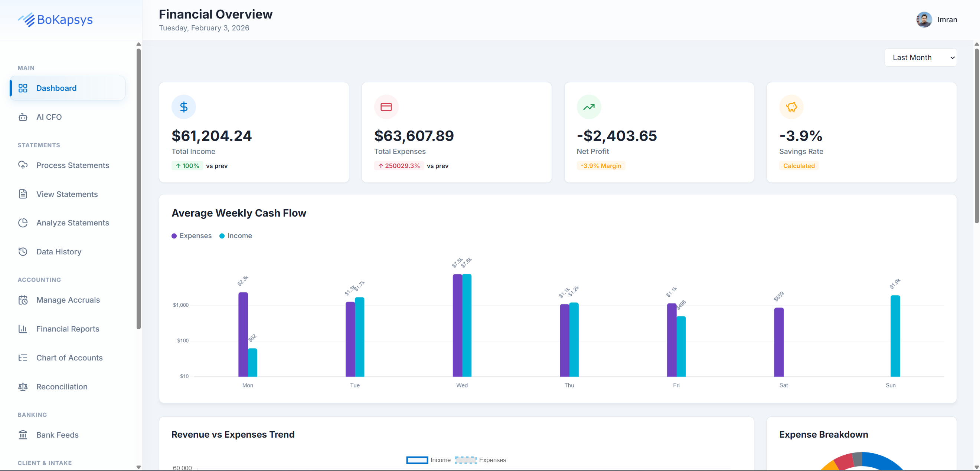Image resolution: width=980 pixels, height=471 pixels.
Task: Expand the BANKING section header
Action: point(32,414)
